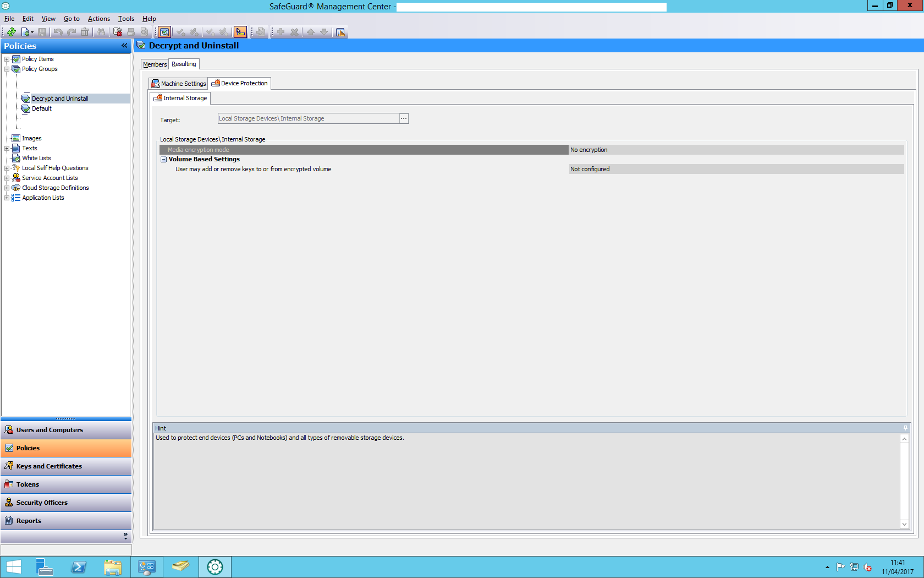Collapse the Policies panel with double chevron
Screen dimensions: 924x578
pos(124,46)
